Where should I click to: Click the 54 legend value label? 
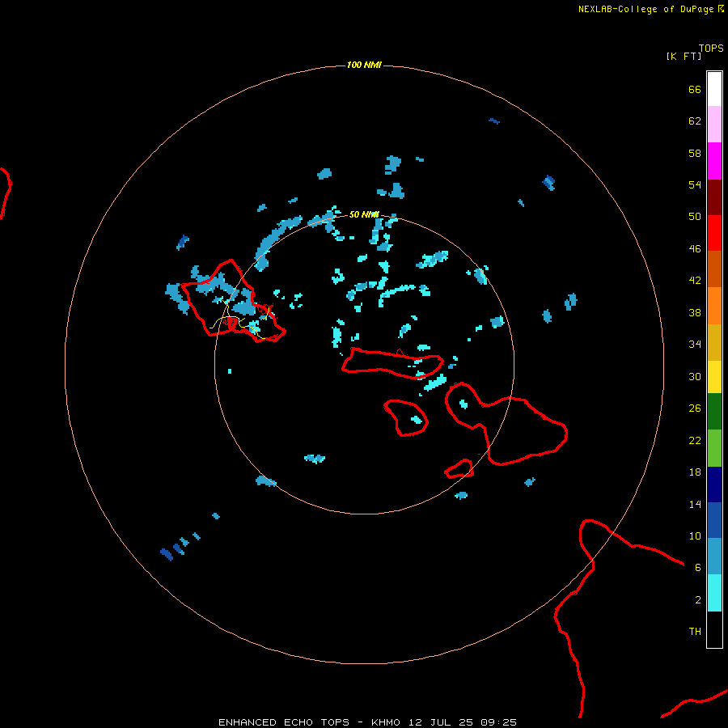695,184
